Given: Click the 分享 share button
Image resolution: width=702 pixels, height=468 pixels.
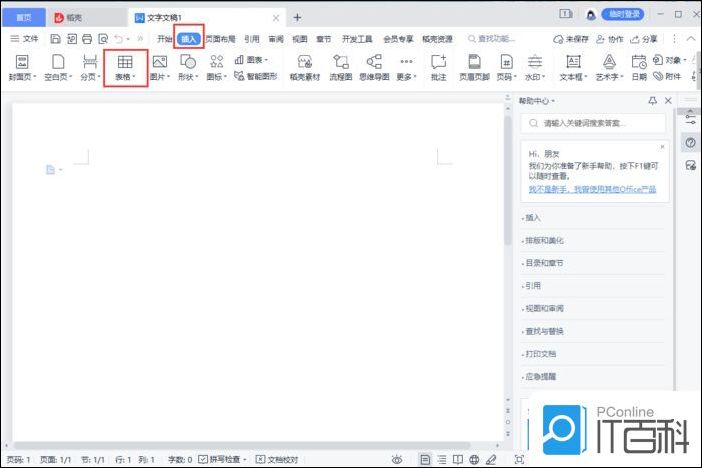Looking at the screenshot, I should (644, 39).
